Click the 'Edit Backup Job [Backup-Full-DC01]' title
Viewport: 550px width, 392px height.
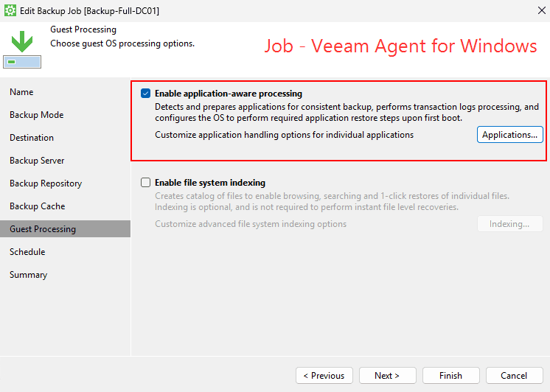[89, 11]
